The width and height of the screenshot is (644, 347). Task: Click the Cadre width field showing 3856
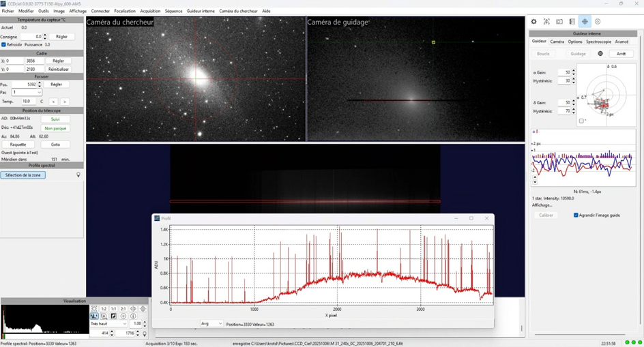point(35,61)
